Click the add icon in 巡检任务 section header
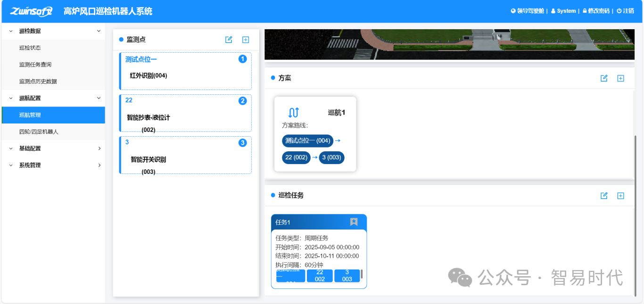The width and height of the screenshot is (644, 304). [x=620, y=196]
